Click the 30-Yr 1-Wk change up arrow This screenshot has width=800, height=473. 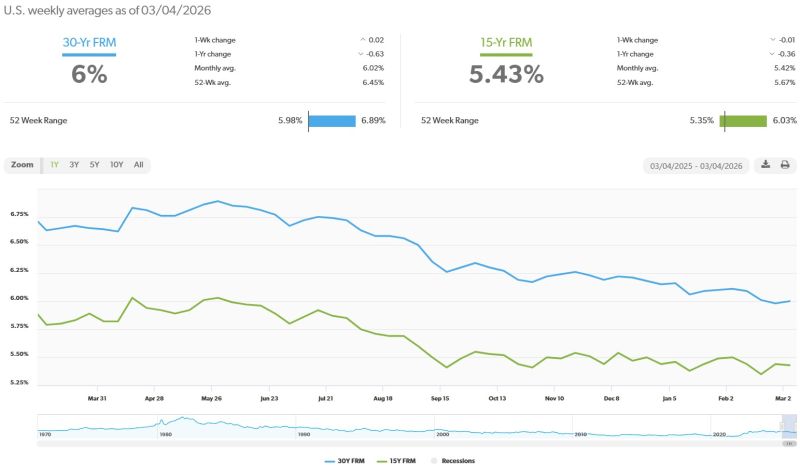[x=361, y=39]
